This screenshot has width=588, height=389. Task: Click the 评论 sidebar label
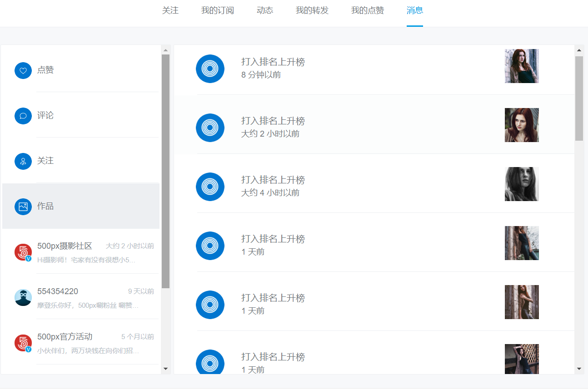tap(45, 115)
